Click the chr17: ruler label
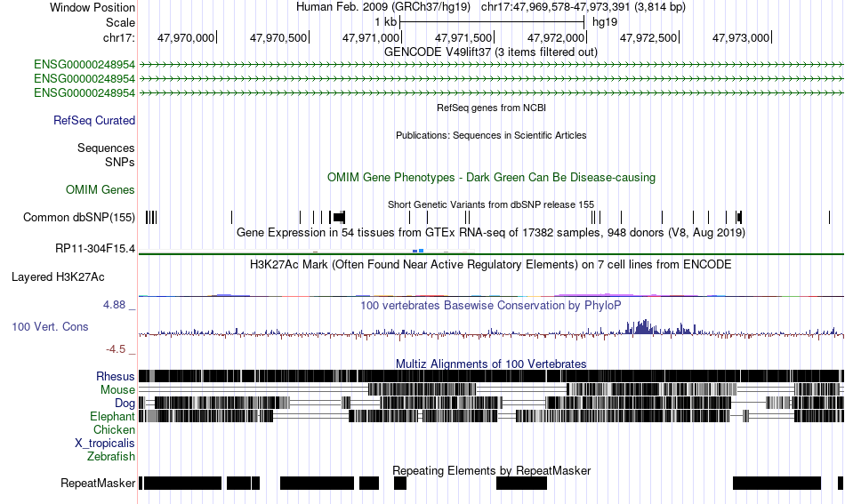Image resolution: width=845 pixels, height=504 pixels. (118, 37)
